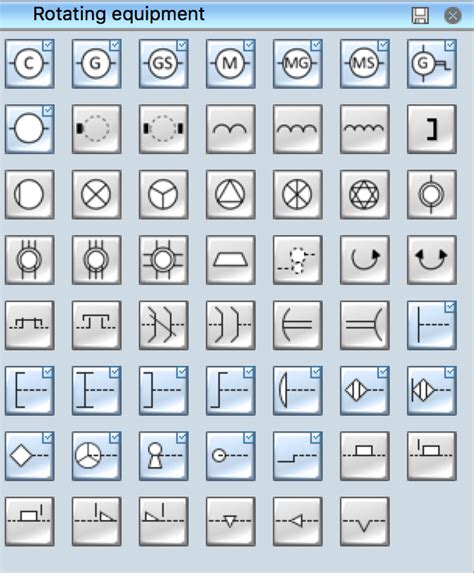Select the wide raised pulse on dashed line

pyautogui.click(x=97, y=325)
